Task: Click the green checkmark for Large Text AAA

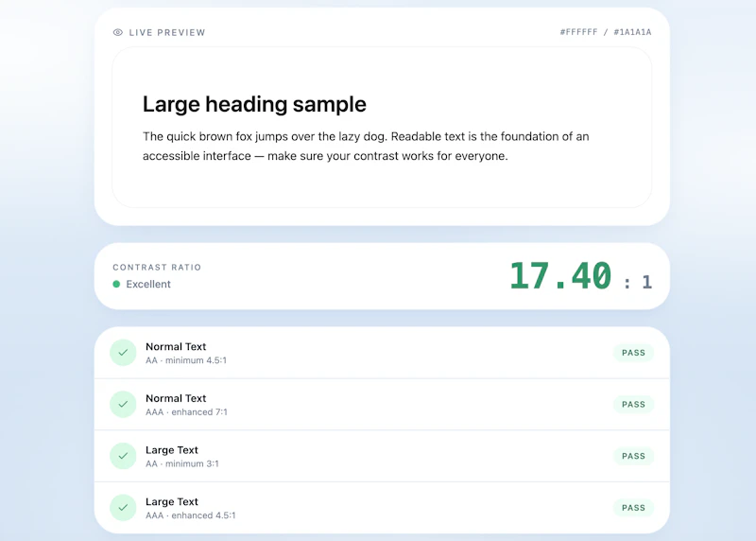Action: 123,508
